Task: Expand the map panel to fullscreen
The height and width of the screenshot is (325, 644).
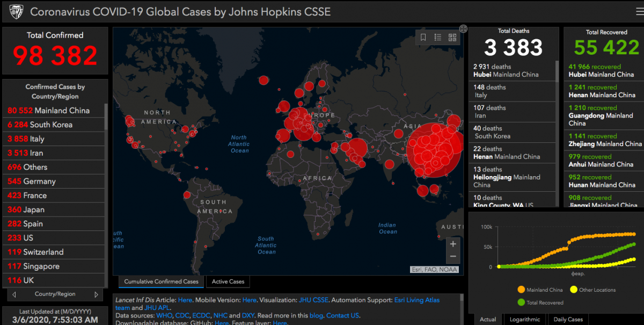Action: coord(464,28)
